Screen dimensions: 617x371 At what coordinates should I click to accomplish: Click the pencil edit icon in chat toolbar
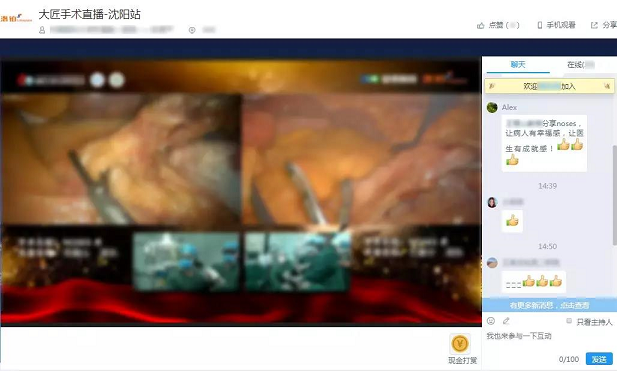click(506, 321)
